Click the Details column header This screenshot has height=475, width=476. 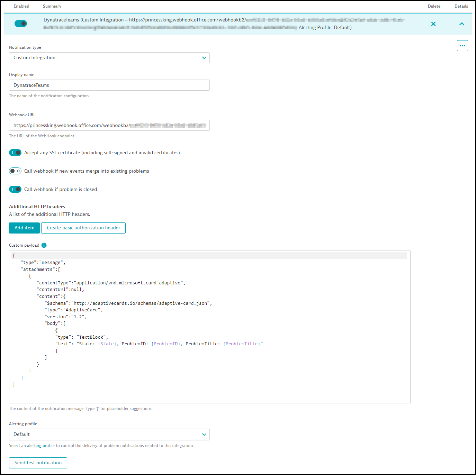coord(461,6)
